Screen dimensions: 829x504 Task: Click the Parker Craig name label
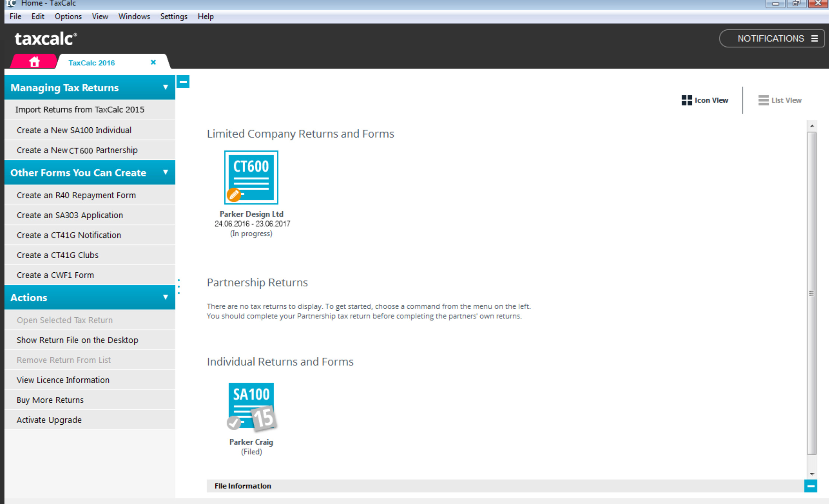coord(251,442)
